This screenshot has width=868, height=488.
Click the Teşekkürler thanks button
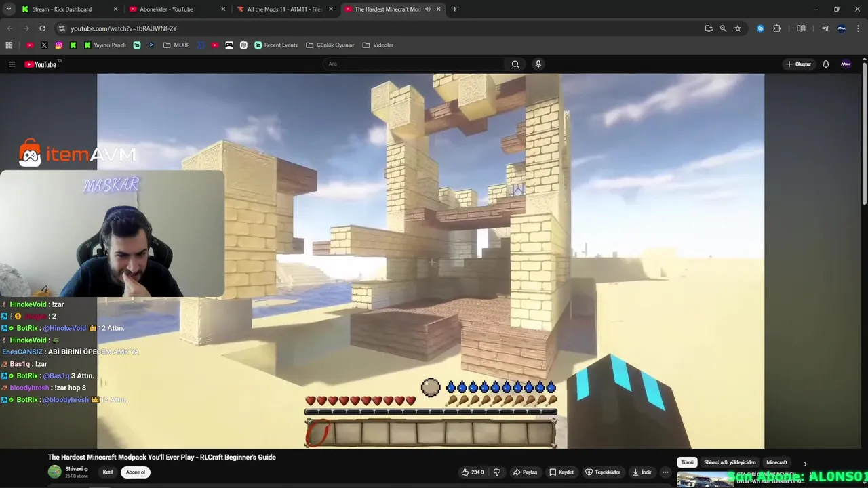point(603,472)
